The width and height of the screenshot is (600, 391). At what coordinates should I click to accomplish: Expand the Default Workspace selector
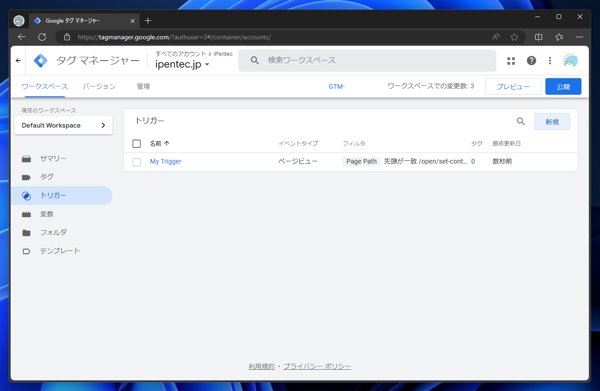[x=63, y=125]
